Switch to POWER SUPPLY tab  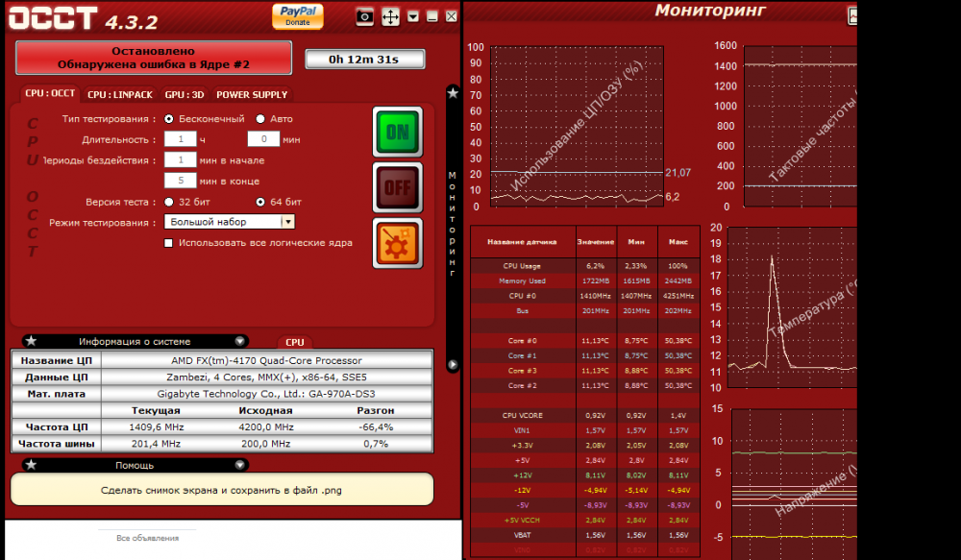coord(252,94)
